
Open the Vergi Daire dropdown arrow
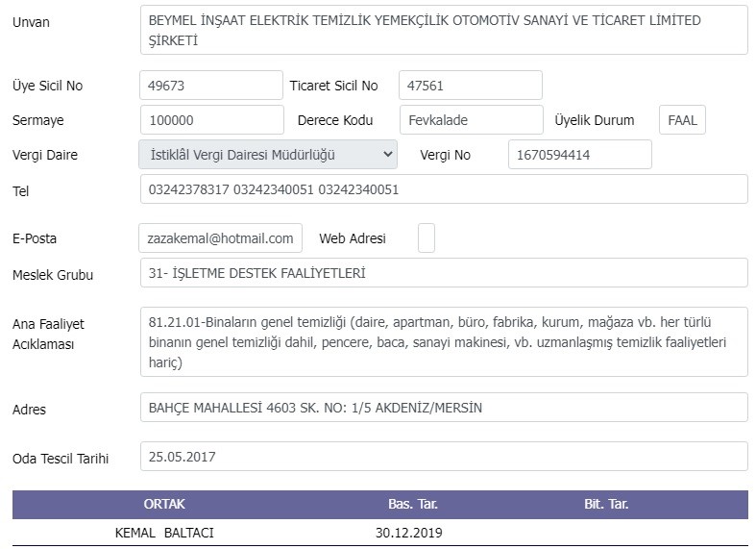click(387, 155)
